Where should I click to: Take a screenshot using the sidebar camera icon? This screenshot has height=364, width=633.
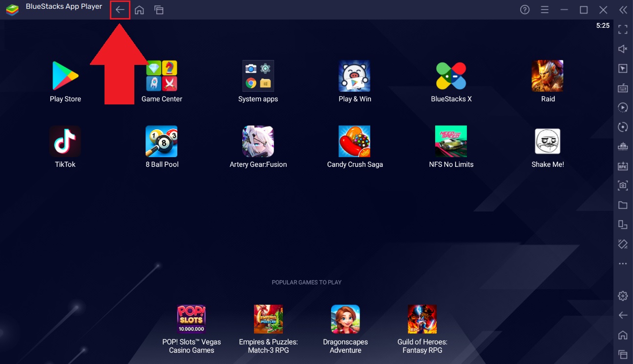[x=623, y=185]
